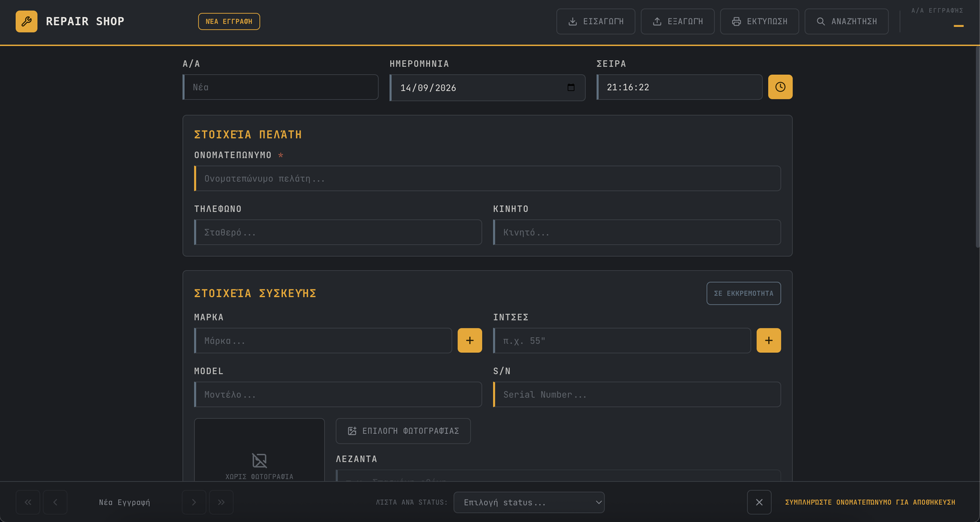Click the date field showing 14/09/2026
The height and width of the screenshot is (522, 980).
(x=488, y=88)
